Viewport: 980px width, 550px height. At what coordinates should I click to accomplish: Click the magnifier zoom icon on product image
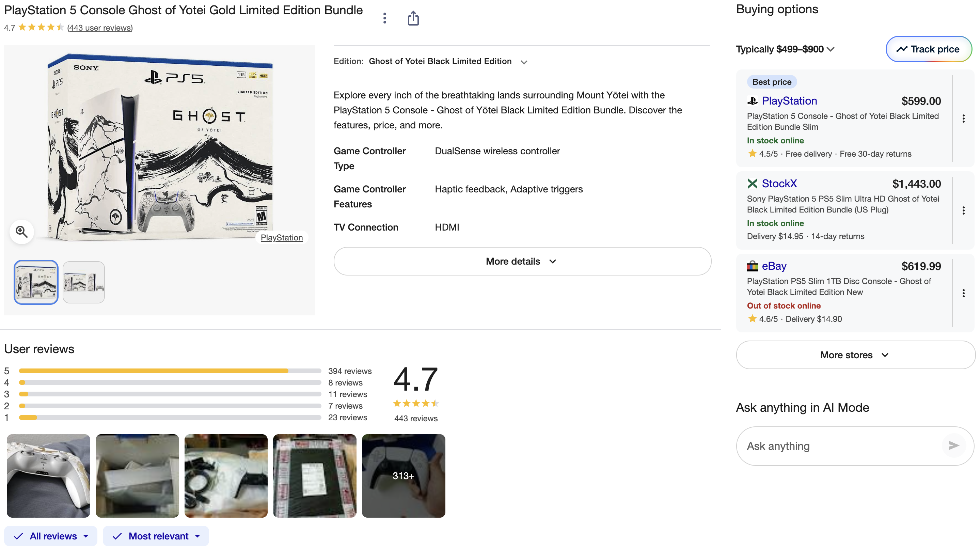coord(22,231)
